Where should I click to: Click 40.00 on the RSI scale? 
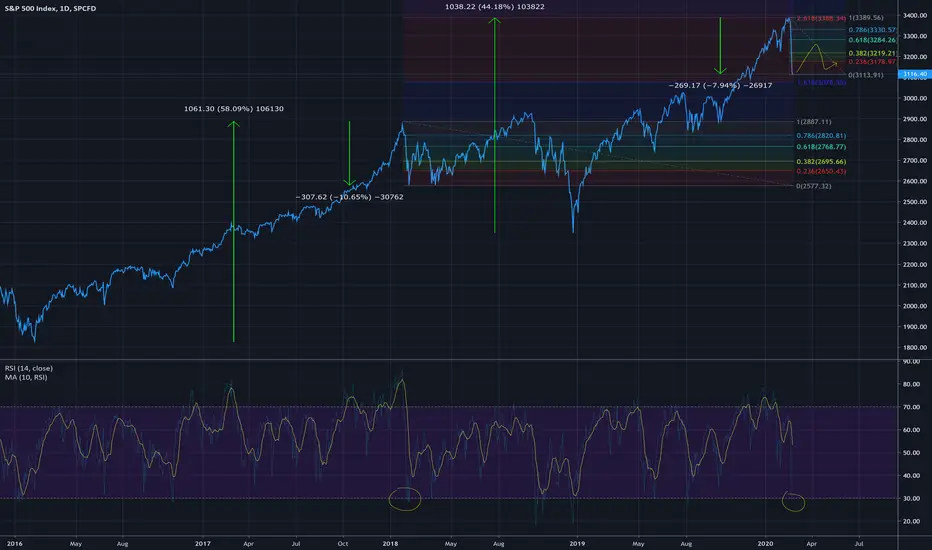[911, 476]
